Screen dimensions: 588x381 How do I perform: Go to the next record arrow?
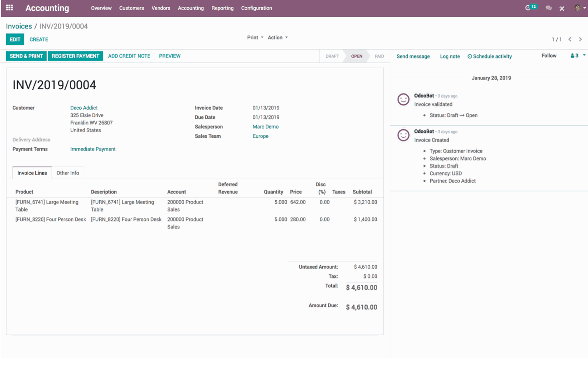click(580, 39)
